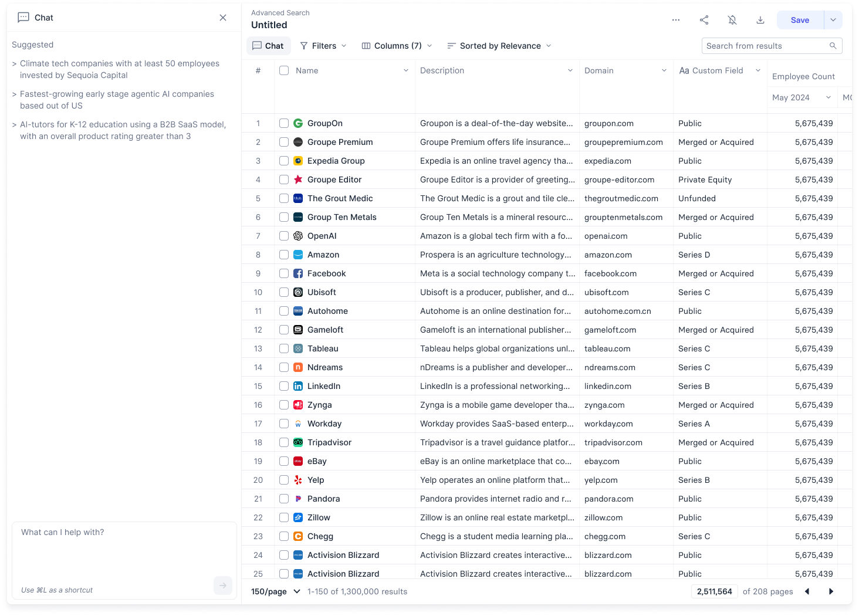Click the GroupOn company logo

coord(298,123)
